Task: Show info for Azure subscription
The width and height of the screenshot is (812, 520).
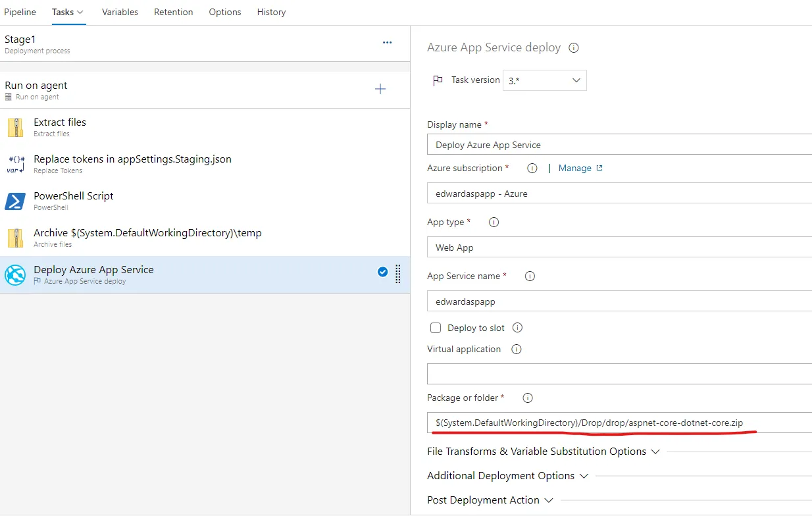Action: point(532,168)
